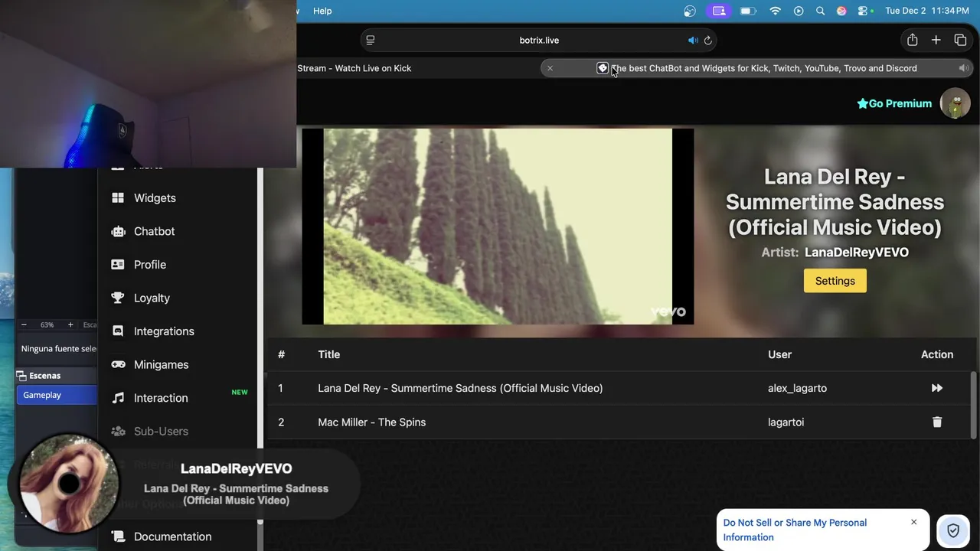This screenshot has width=980, height=551.
Task: Click the LanaDelReyVEVO artist name
Action: coord(857,252)
